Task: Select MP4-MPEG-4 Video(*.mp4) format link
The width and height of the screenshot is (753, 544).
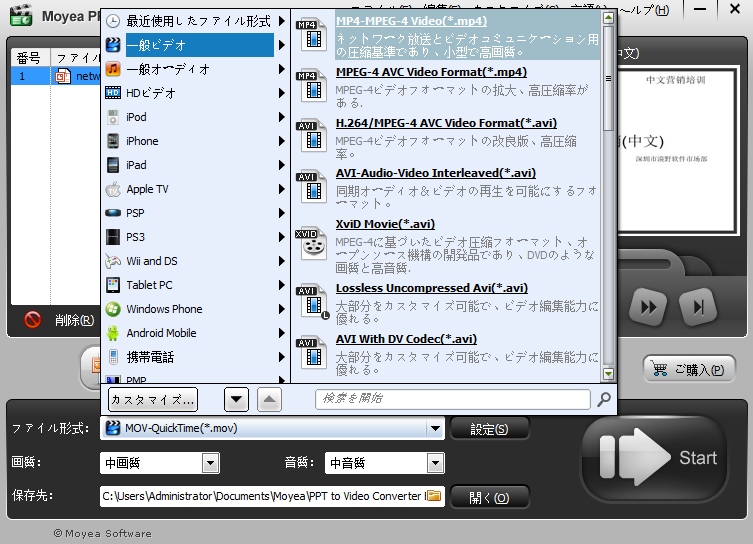Action: click(x=412, y=21)
